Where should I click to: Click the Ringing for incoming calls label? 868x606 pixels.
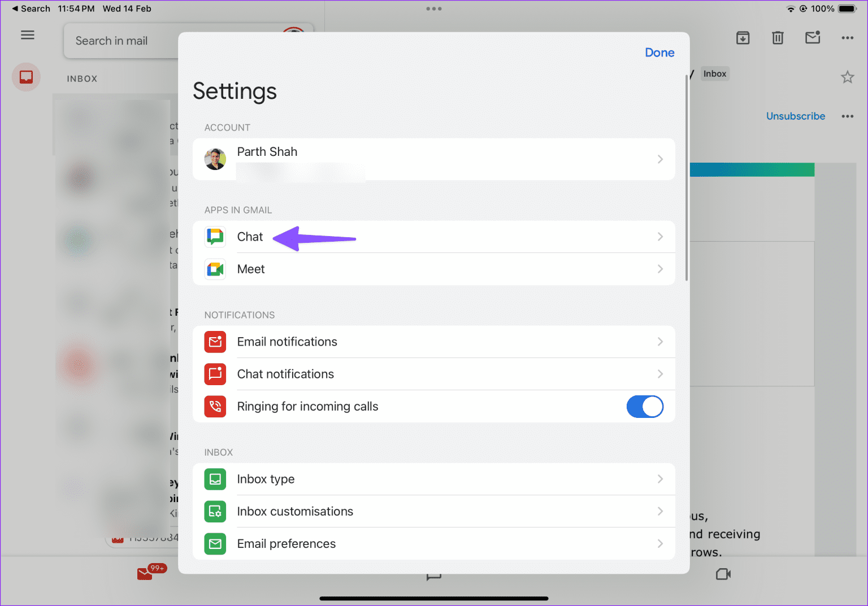307,406
